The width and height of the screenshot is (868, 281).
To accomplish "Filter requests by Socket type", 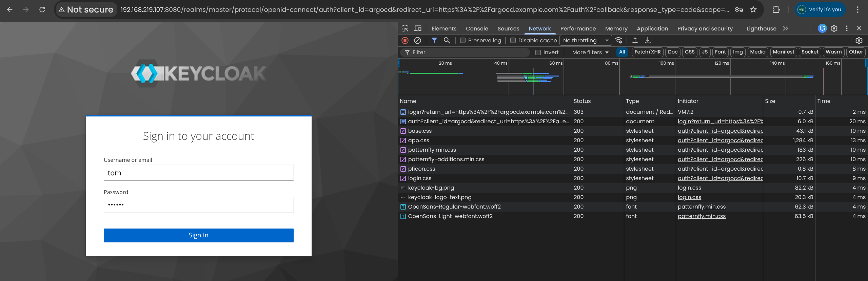I will coord(810,52).
